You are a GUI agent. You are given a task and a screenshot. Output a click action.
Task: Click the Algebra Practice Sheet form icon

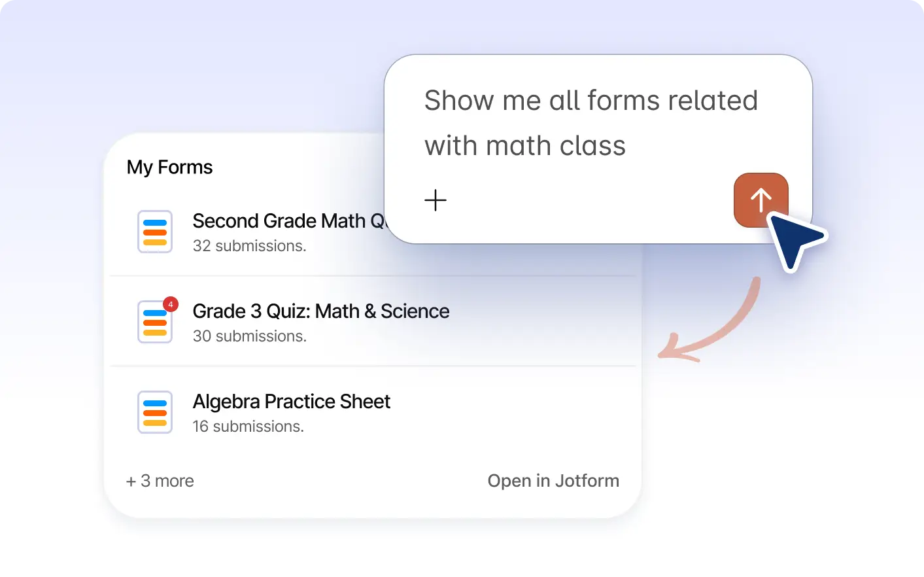[155, 412]
